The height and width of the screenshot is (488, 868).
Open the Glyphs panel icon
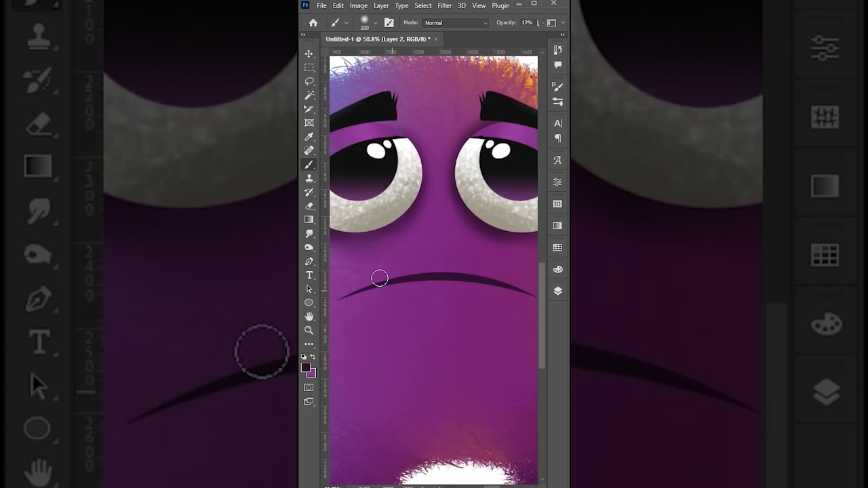pyautogui.click(x=557, y=161)
